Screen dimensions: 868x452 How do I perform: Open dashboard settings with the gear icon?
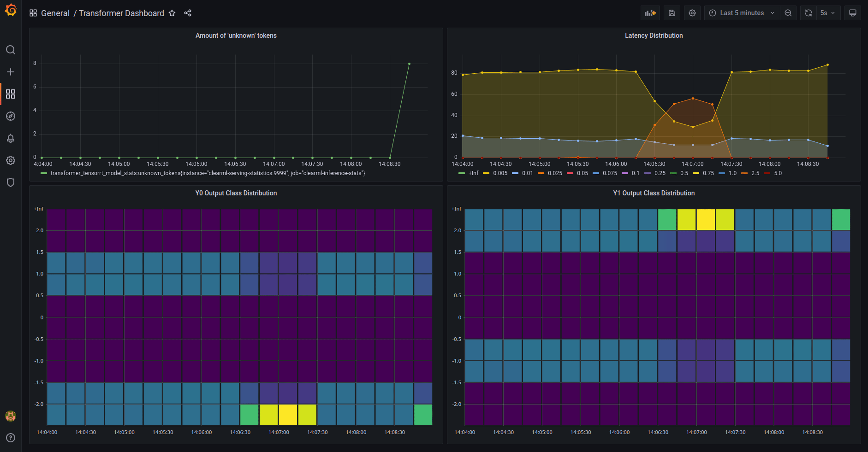(692, 12)
